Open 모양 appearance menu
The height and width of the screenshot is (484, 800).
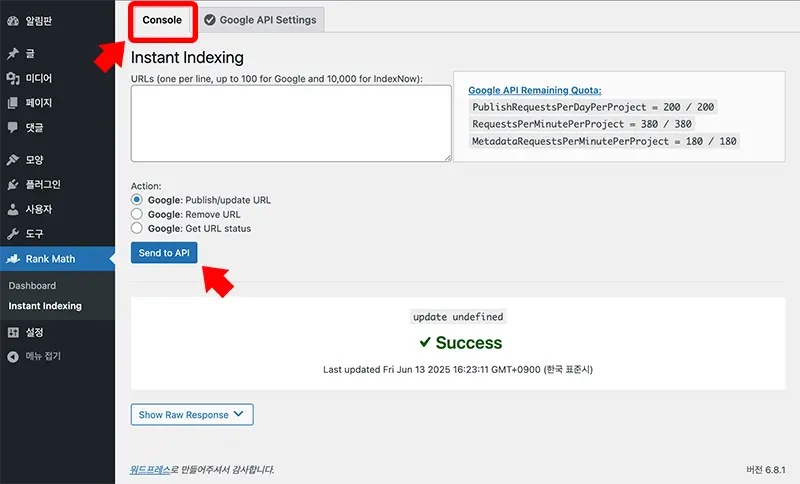pos(58,160)
